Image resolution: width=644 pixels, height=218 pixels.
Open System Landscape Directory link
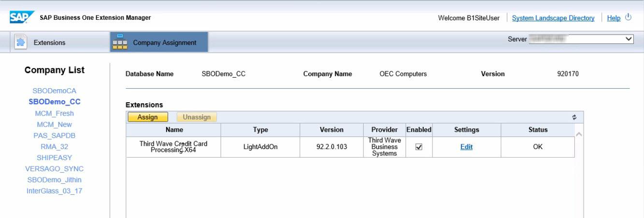[553, 18]
